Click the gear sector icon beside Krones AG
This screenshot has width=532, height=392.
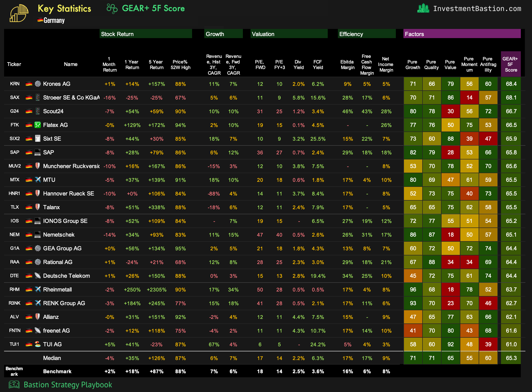tap(38, 84)
